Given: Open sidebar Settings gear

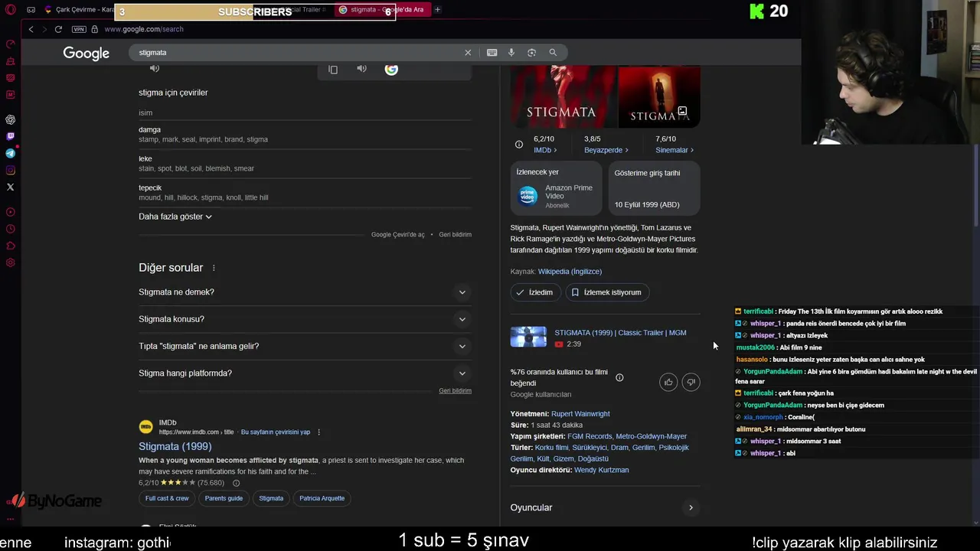Looking at the screenshot, I should [x=10, y=262].
